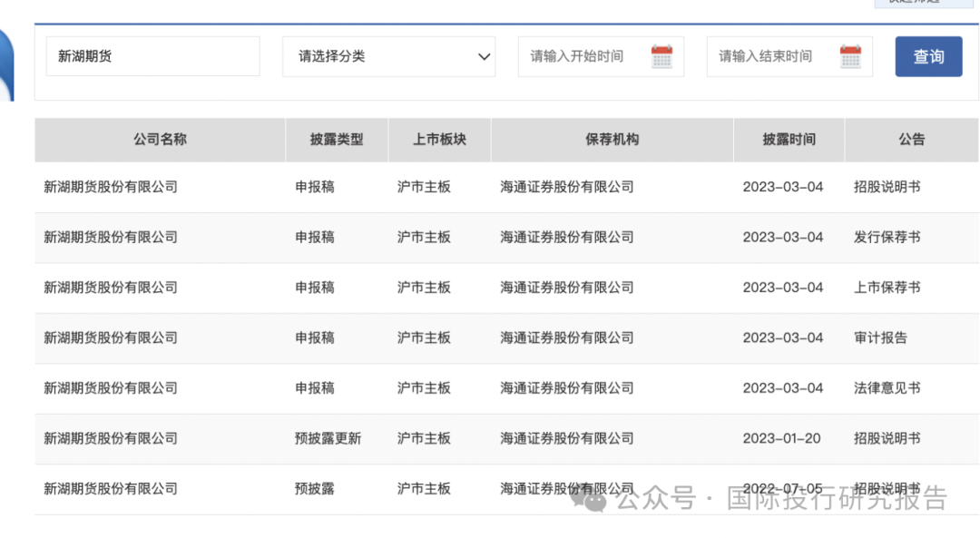Click 海通证券股份有限公司 in the 发行保荐书 row
This screenshot has width=980, height=538.
coord(567,237)
